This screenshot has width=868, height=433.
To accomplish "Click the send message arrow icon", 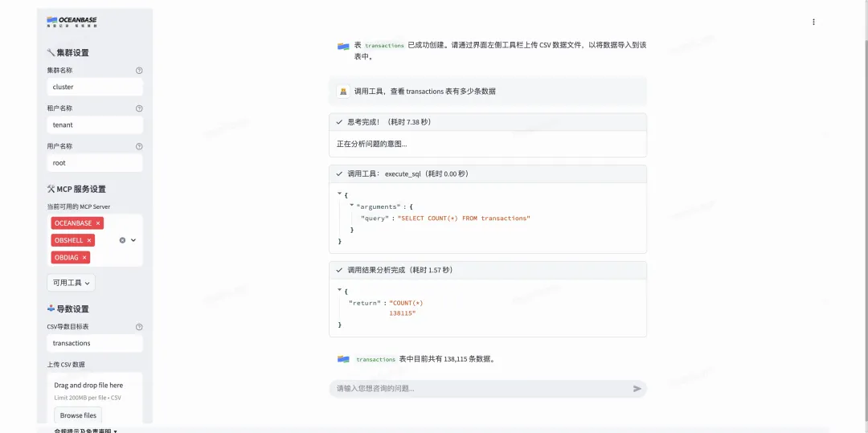I will pos(637,389).
